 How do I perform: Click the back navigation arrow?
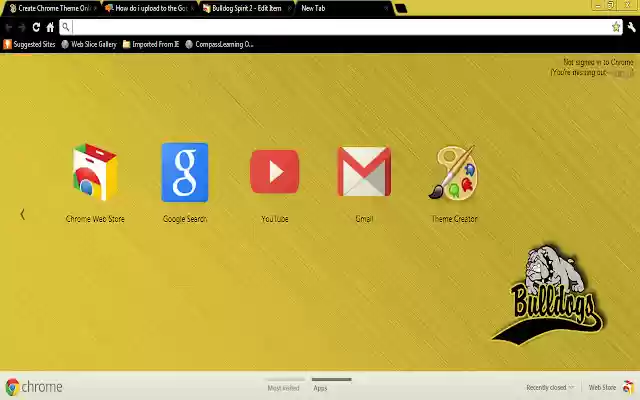[x=9, y=27]
